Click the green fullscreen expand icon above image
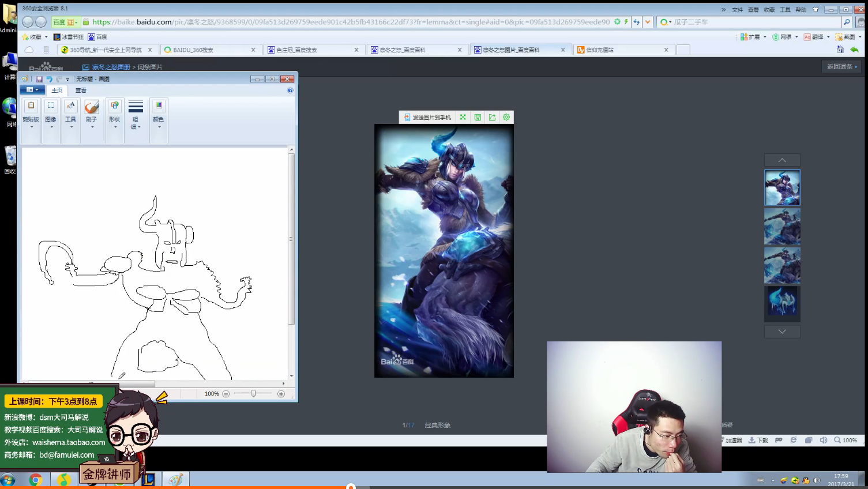 (463, 117)
